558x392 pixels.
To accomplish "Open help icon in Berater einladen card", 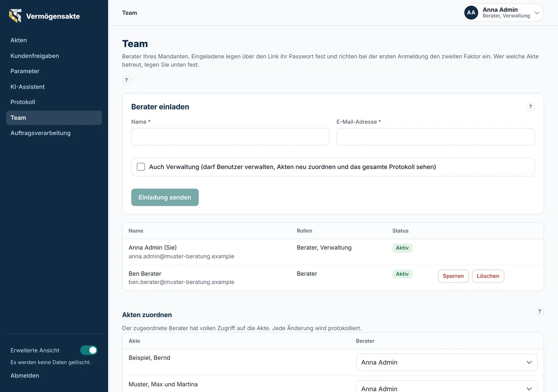I will [530, 107].
